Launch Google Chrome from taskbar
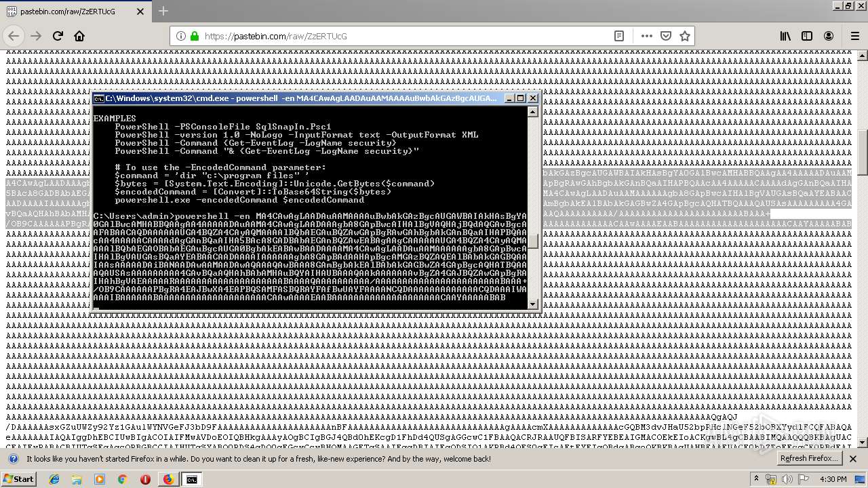 click(122, 479)
